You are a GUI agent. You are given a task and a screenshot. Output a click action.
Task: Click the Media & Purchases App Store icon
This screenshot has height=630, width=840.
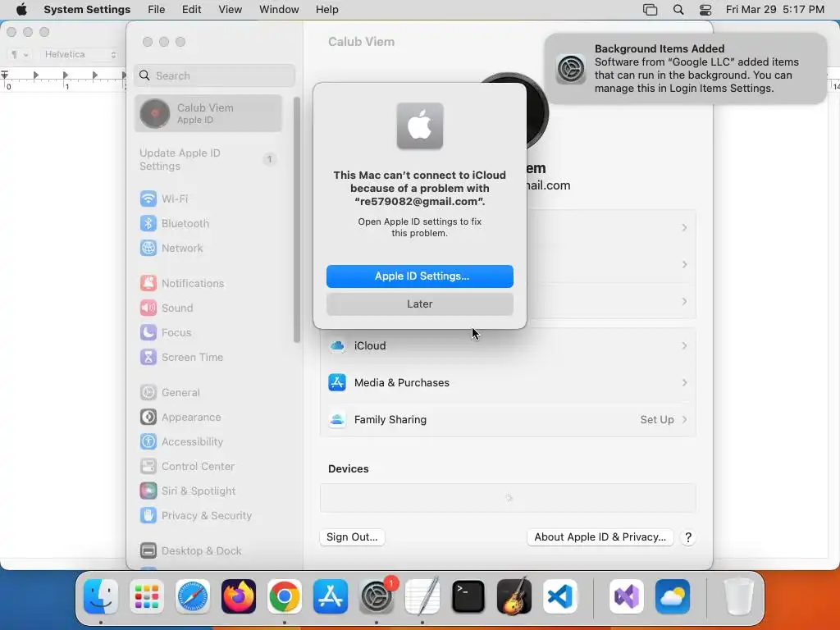(337, 383)
